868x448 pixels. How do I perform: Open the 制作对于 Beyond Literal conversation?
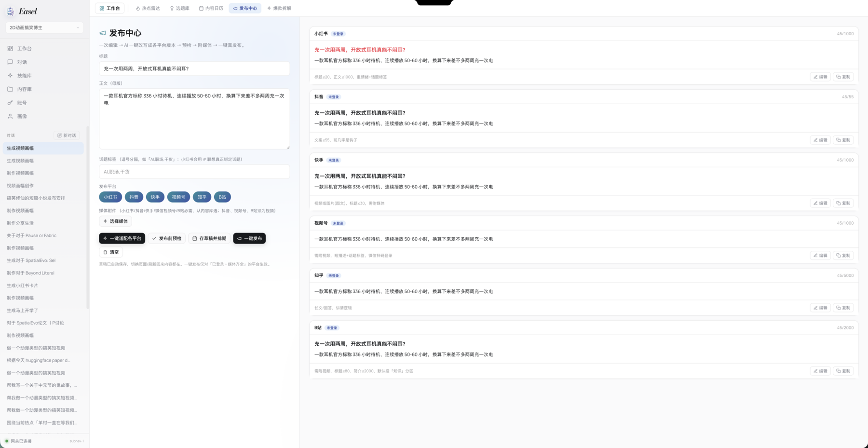pos(43,273)
